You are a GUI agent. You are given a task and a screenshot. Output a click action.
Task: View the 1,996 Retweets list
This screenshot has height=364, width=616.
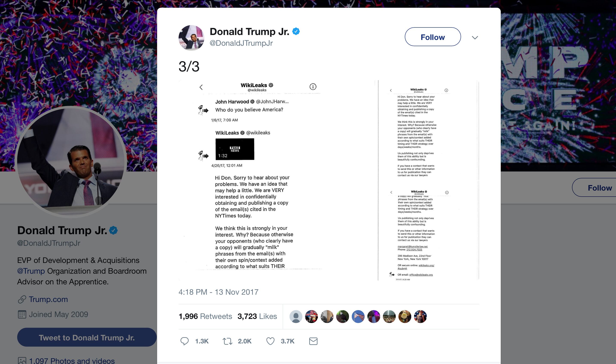205,316
